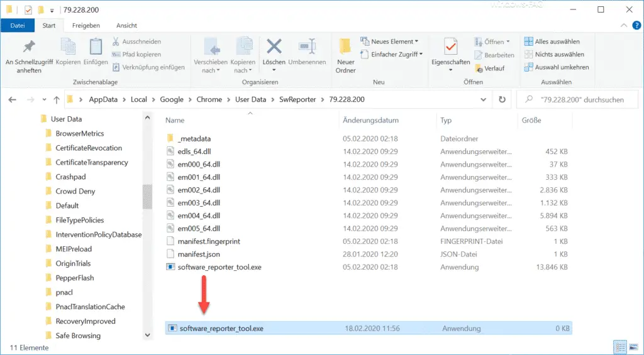This screenshot has width=644, height=355.
Task: Click Bearbeiten in Öffnen group
Action: click(494, 55)
